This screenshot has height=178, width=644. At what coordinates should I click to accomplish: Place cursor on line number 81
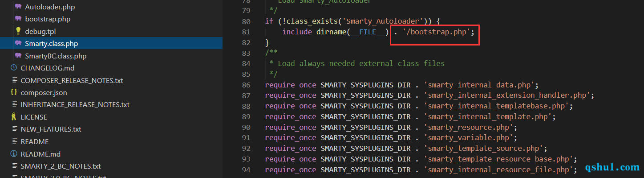pyautogui.click(x=246, y=32)
